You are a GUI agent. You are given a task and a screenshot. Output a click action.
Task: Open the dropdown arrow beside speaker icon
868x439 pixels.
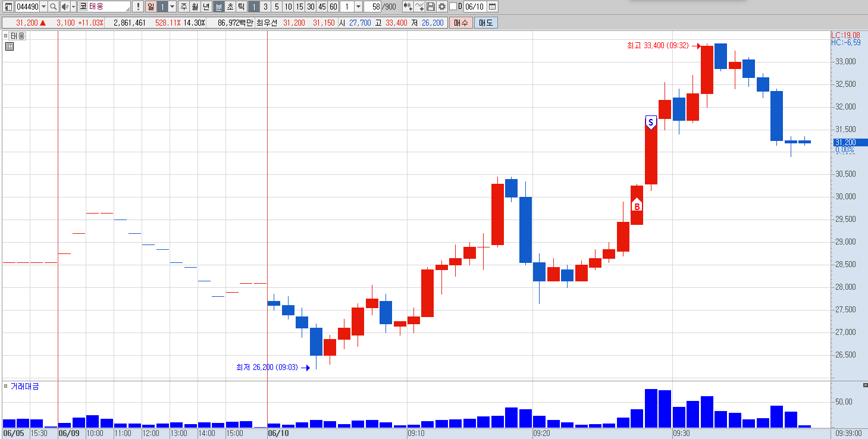(x=73, y=7)
